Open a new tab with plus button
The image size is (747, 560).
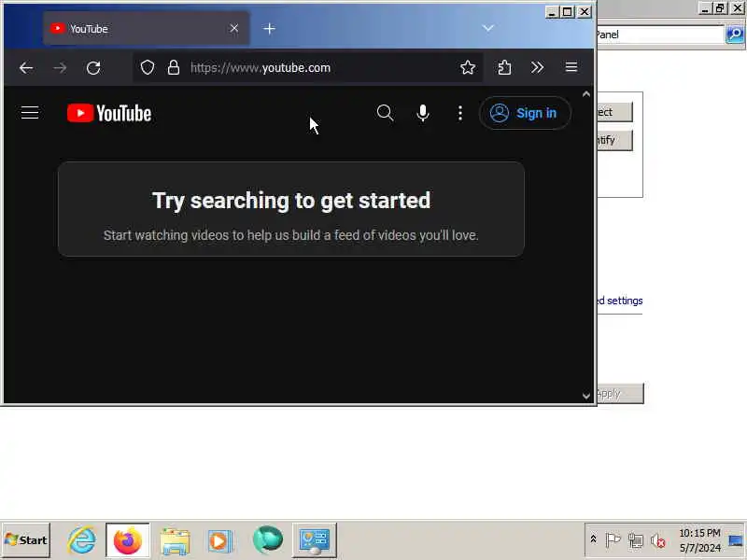tap(269, 29)
